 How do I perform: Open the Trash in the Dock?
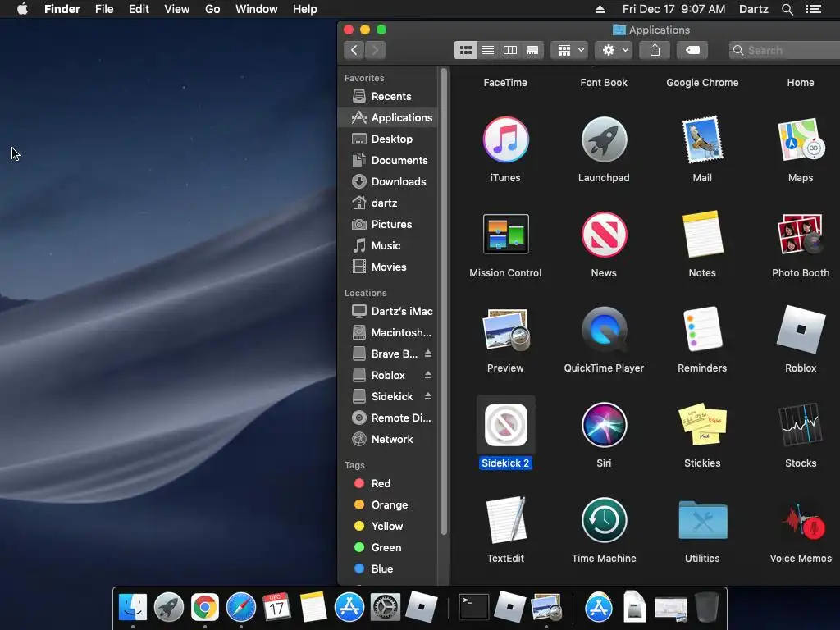click(x=706, y=608)
